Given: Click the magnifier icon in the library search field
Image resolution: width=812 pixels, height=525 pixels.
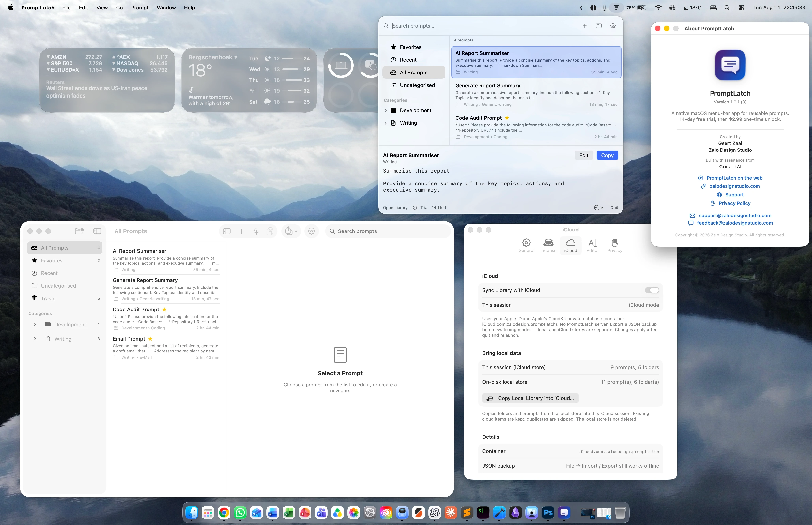Looking at the screenshot, I should (x=332, y=231).
